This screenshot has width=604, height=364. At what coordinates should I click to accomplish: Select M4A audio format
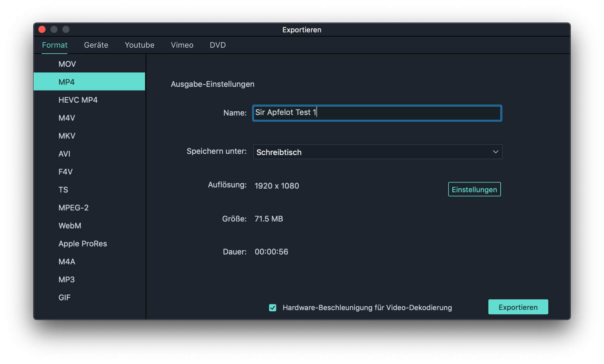89,261
